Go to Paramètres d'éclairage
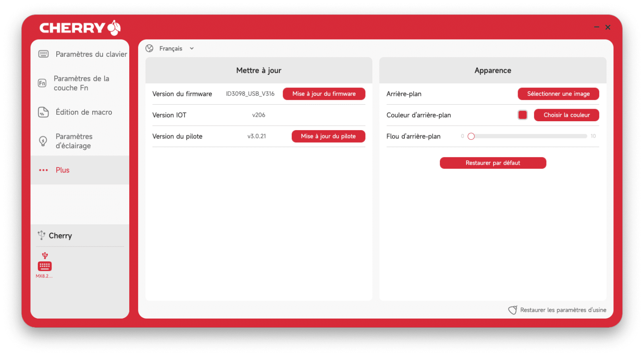Image resolution: width=644 pixels, height=356 pixels. pyautogui.click(x=74, y=141)
